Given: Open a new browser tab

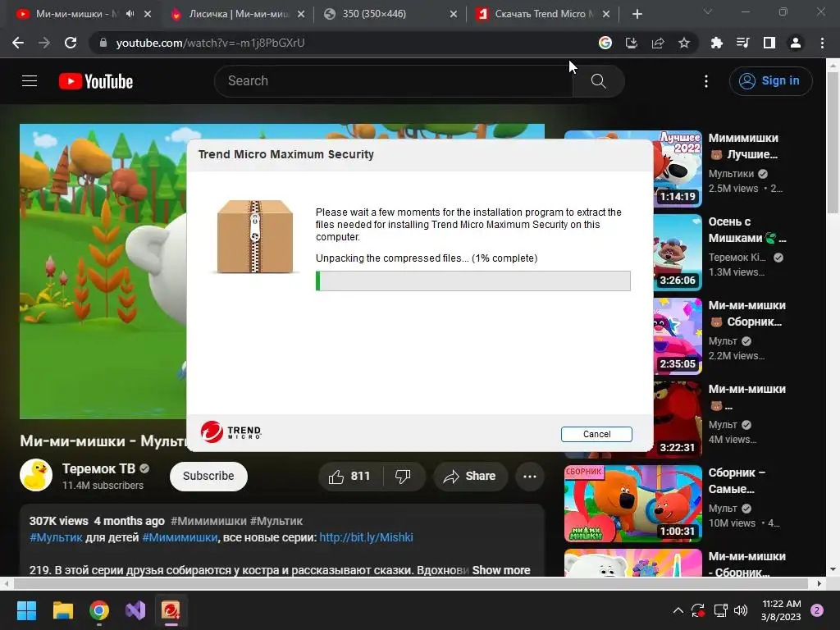Looking at the screenshot, I should (637, 15).
